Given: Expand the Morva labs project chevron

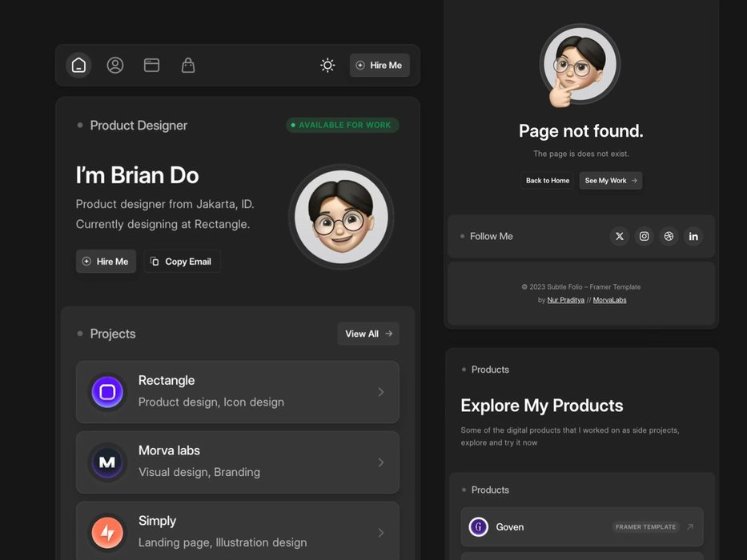Looking at the screenshot, I should coord(381,462).
